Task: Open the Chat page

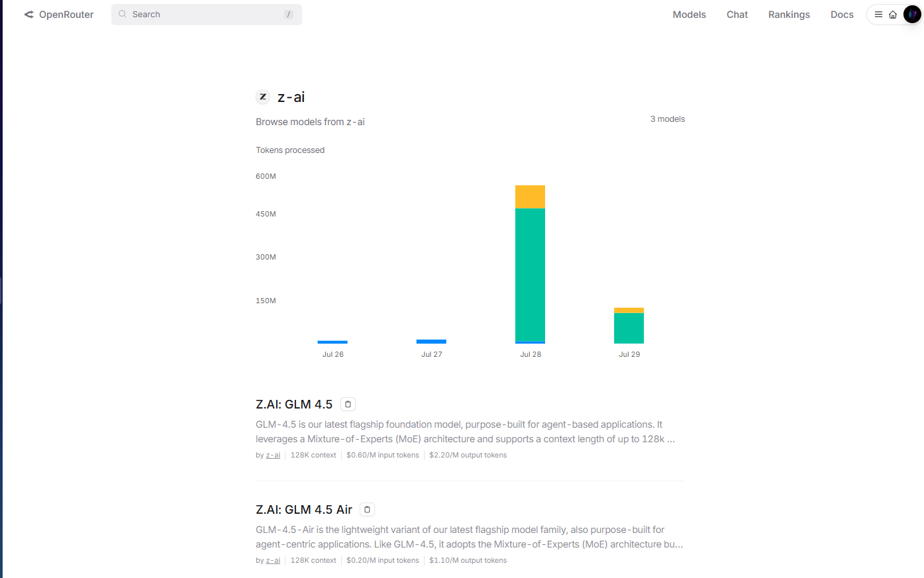Action: coord(737,15)
